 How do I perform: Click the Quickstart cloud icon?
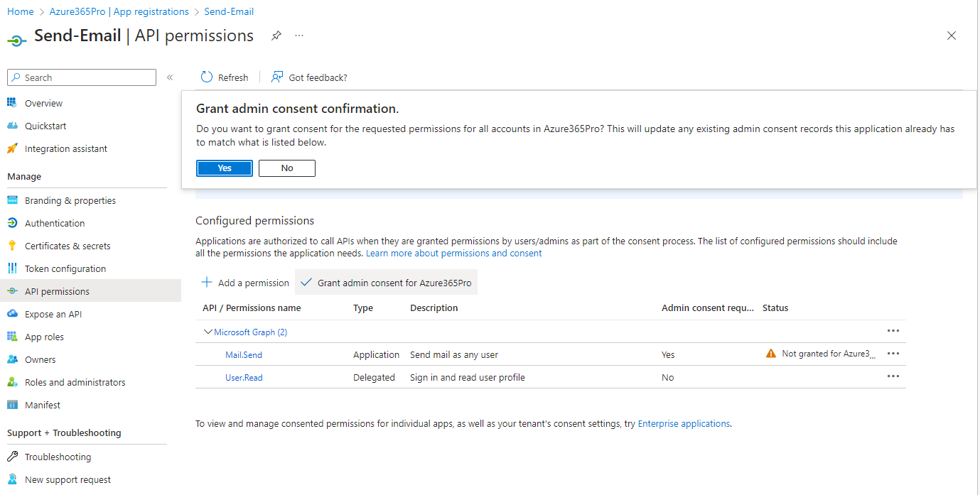tap(12, 126)
